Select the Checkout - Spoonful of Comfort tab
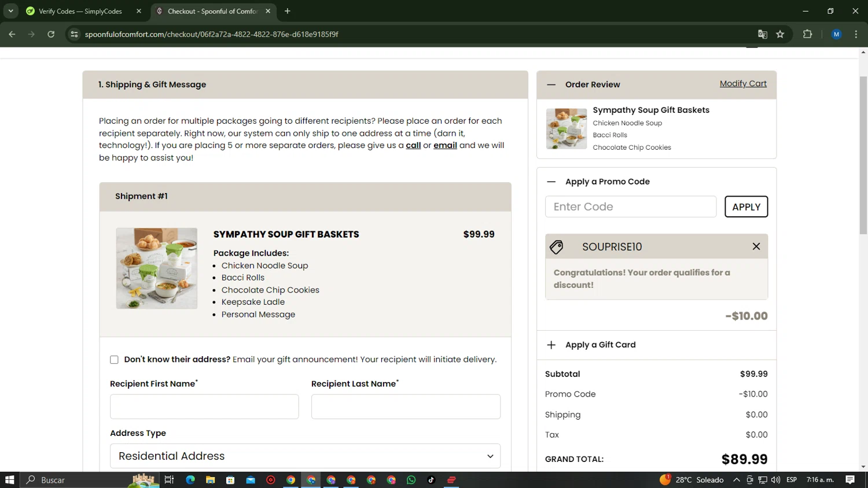Screen dimensions: 868x488 tap(212, 11)
